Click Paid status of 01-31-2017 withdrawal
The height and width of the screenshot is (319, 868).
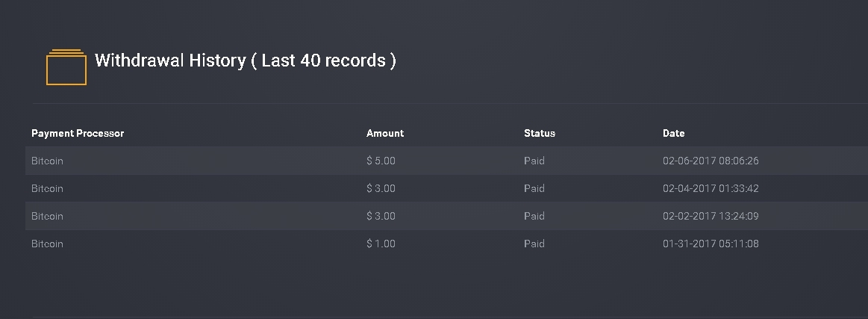534,244
